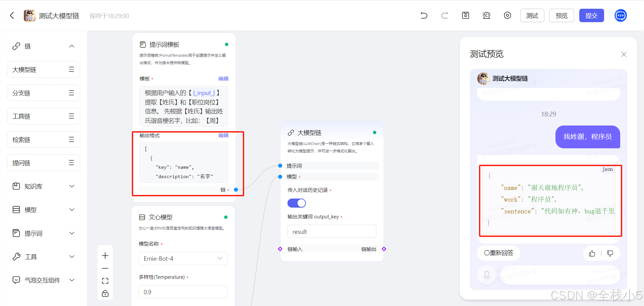Select the 分支链 component item
Image resolution: width=644 pixels, height=306 pixels.
click(x=44, y=93)
